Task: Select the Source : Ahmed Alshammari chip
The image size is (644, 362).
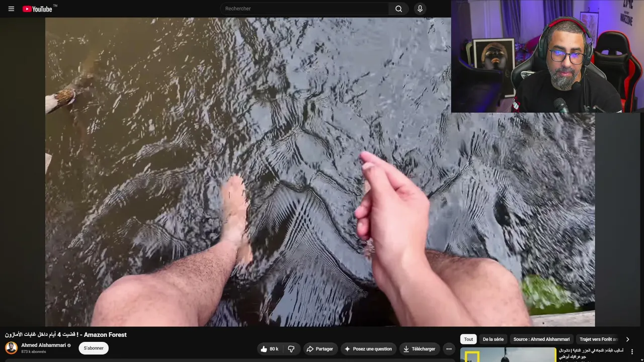Action: [x=541, y=339]
